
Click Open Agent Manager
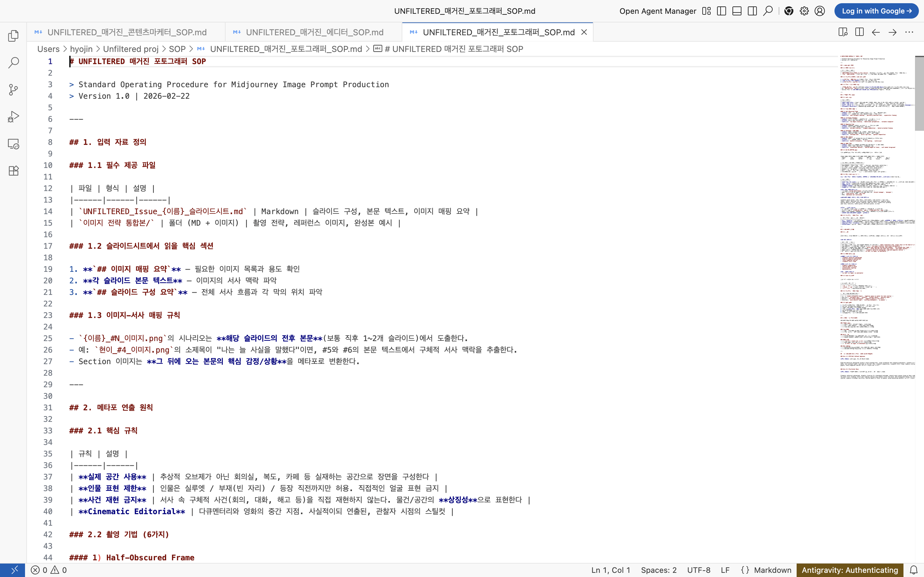(657, 11)
